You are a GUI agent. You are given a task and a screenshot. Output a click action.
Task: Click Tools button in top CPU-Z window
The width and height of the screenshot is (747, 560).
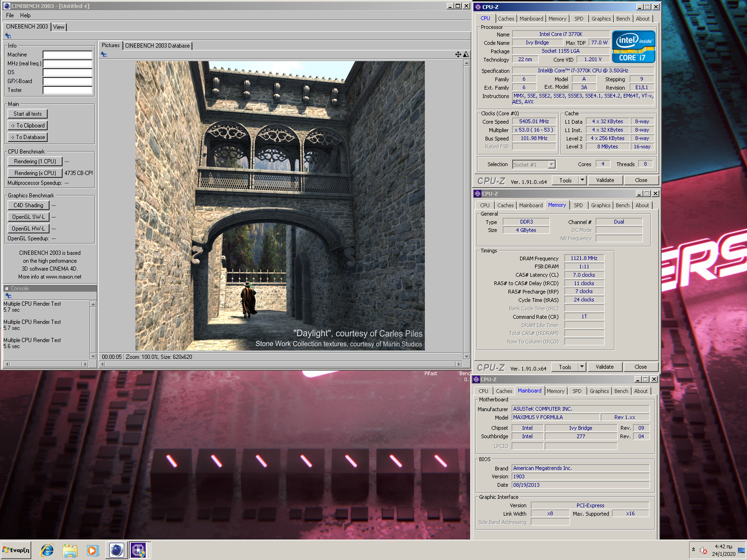click(565, 180)
